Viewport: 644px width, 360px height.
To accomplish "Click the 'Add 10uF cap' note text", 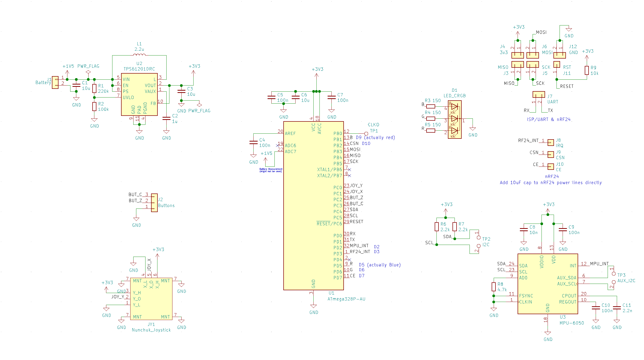I will coord(551,183).
